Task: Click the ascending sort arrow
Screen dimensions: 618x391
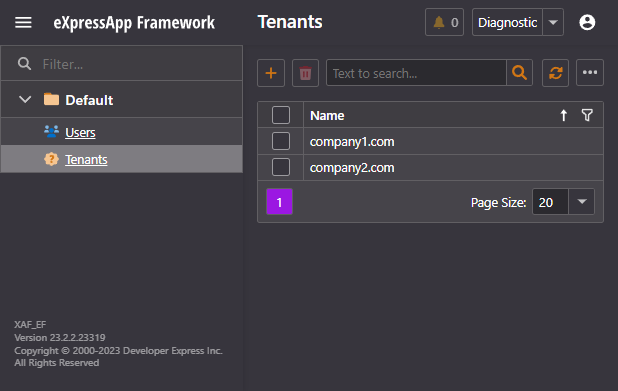Action: [x=564, y=115]
